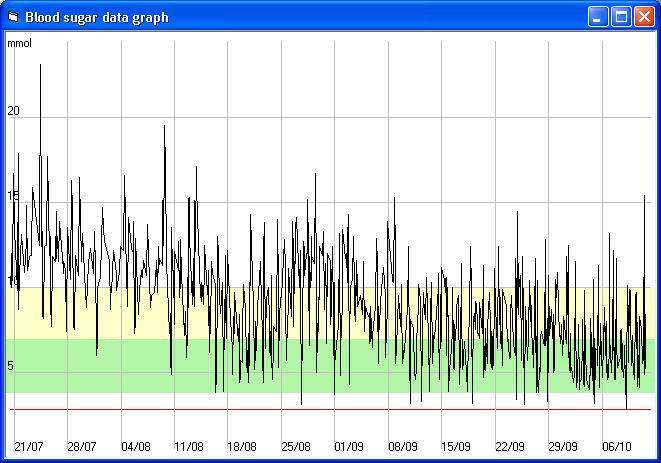Click the application icon in the title bar
This screenshot has height=463, width=661.
[x=13, y=17]
